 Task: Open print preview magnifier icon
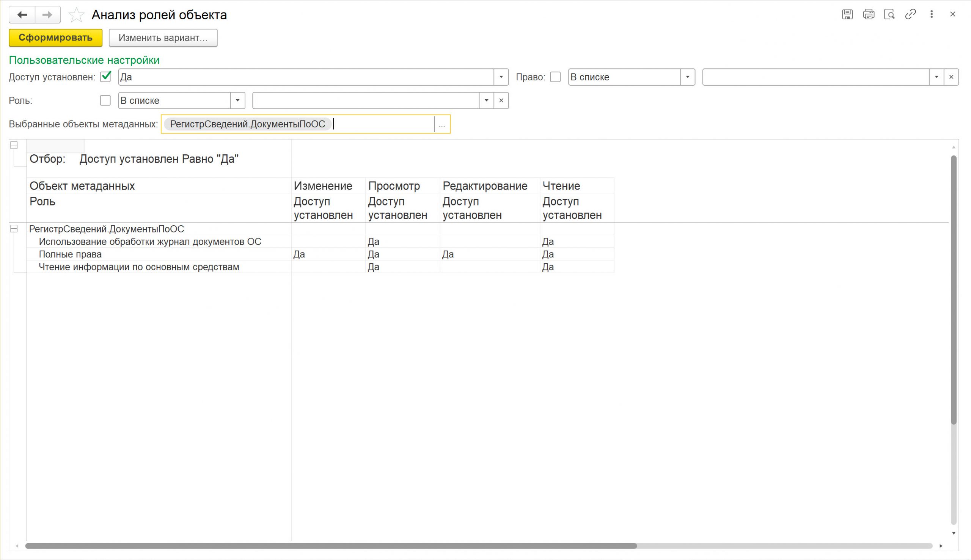pyautogui.click(x=889, y=14)
